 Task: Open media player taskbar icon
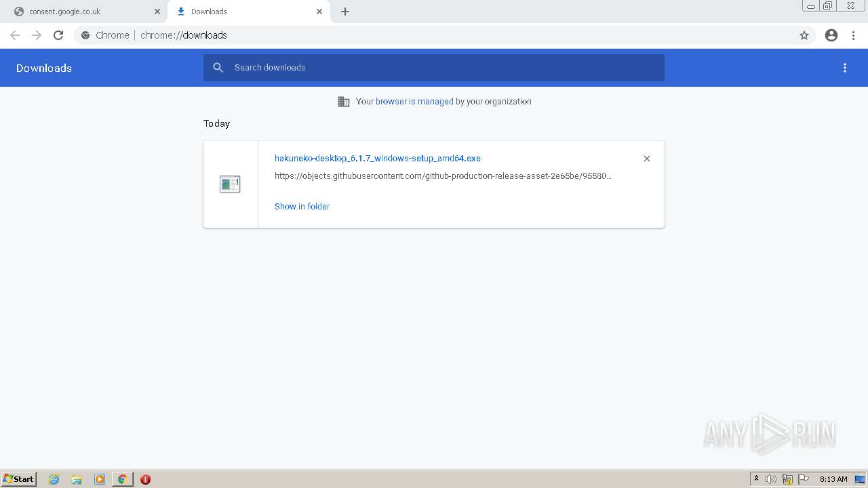[x=100, y=479]
